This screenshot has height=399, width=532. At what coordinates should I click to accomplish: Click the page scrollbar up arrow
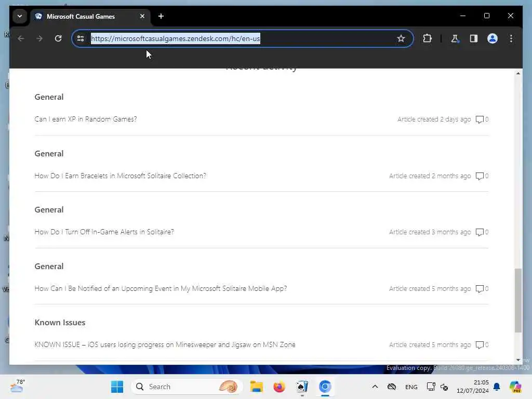pos(518,73)
